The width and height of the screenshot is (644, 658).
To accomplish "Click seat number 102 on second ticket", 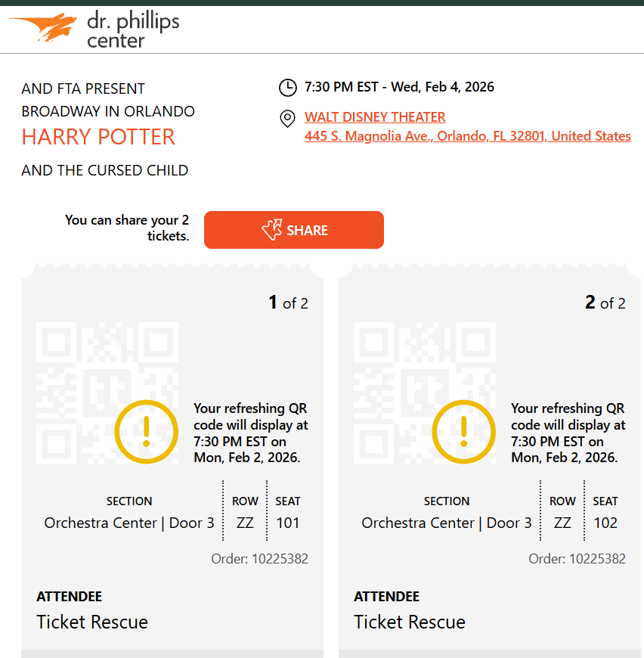I will click(605, 523).
